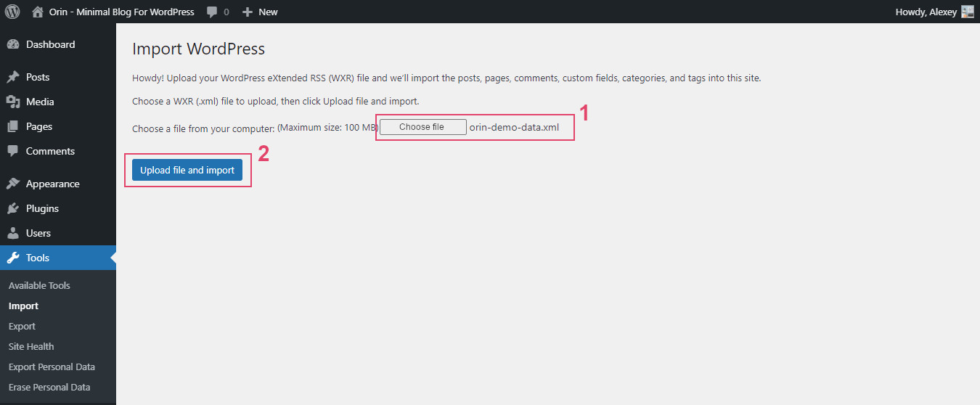This screenshot has height=405, width=980.
Task: Click the Media icon in sidebar
Action: pos(13,102)
